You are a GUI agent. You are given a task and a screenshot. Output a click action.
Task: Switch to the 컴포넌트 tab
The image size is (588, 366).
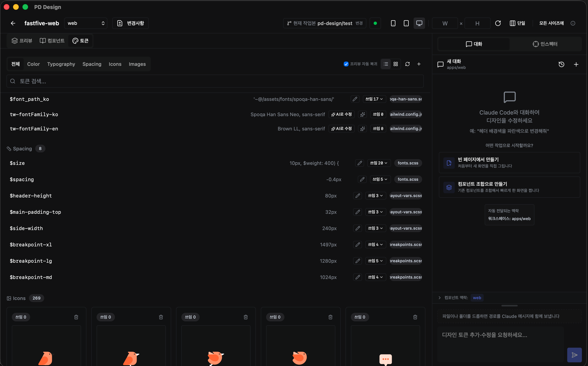point(52,41)
